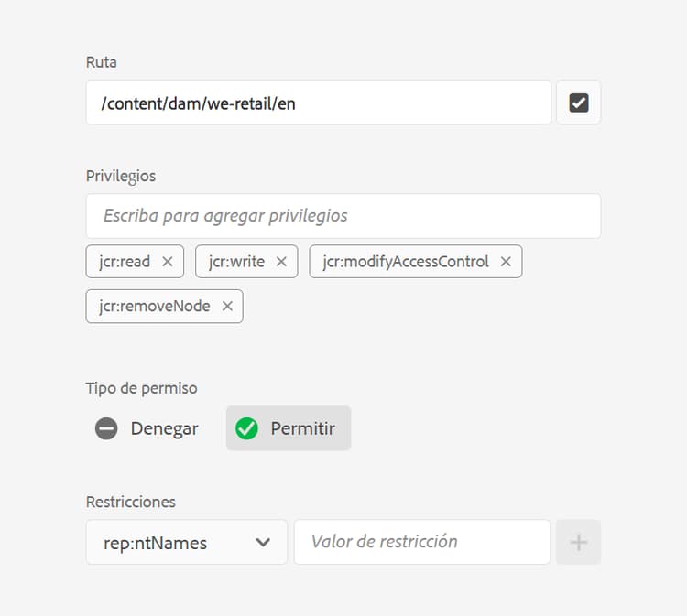687x616 pixels.
Task: Remove jcr:modifyAccessControl using its X icon
Action: 506,262
